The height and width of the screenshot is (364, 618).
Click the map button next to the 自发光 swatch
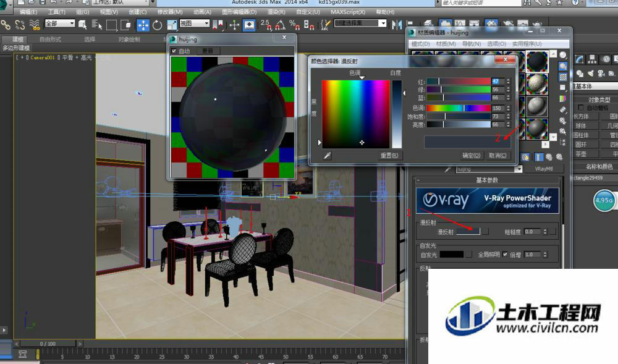[468, 255]
